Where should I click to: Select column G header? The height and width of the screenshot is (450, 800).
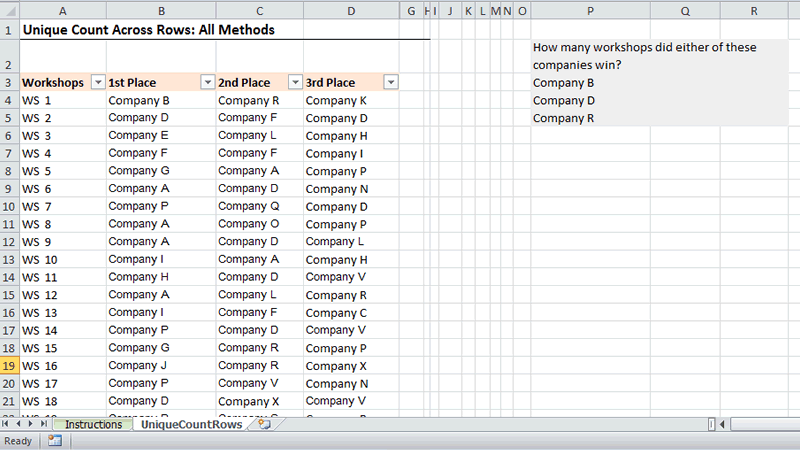[411, 11]
